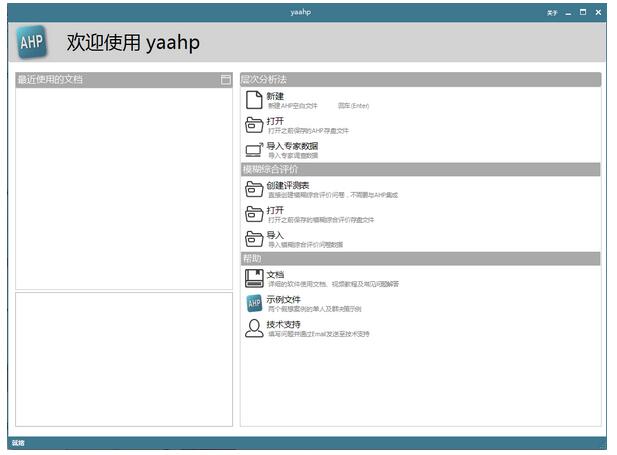This screenshot has width=617, height=455.
Task: Click the icon on the 最近使用的文档 header
Action: pos(226,80)
